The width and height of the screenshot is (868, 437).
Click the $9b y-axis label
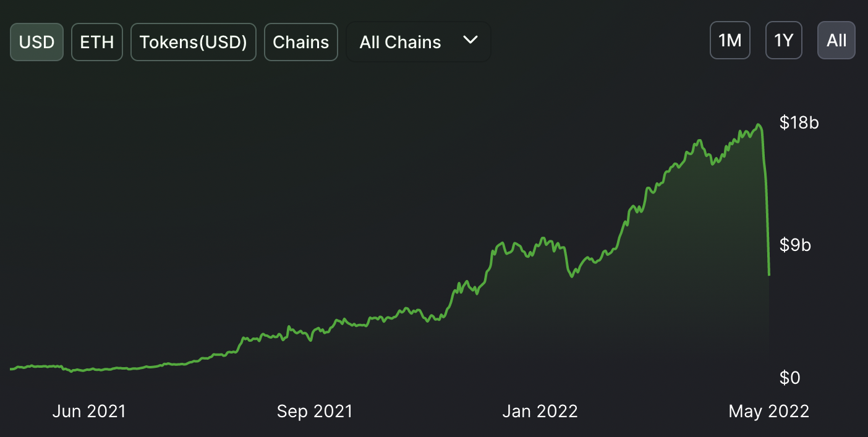coord(795,245)
